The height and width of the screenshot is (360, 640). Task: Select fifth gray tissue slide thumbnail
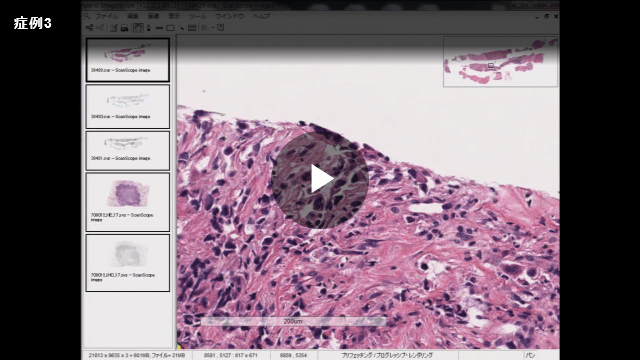click(128, 263)
